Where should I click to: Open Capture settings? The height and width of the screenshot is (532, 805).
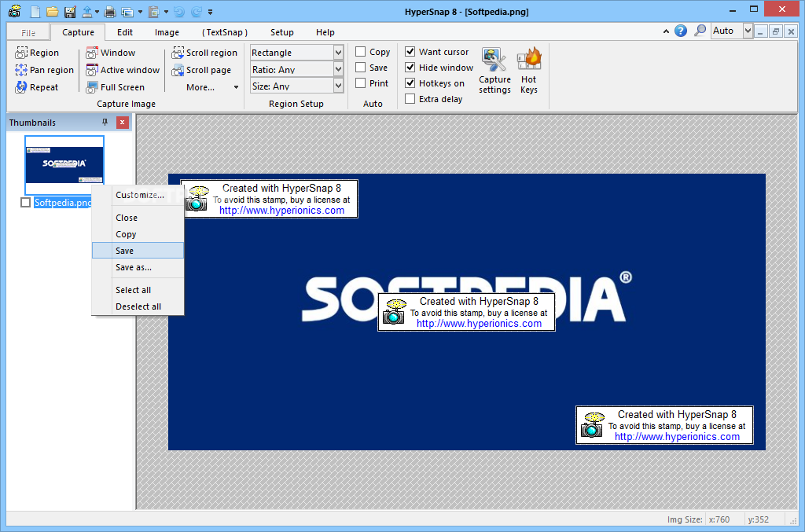494,71
